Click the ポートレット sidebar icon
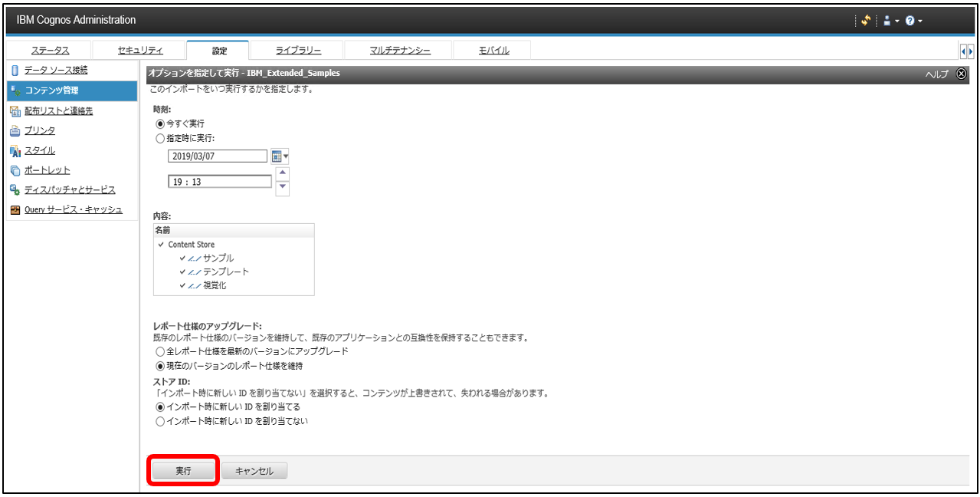Viewport: 980px width, 497px height. (15, 170)
